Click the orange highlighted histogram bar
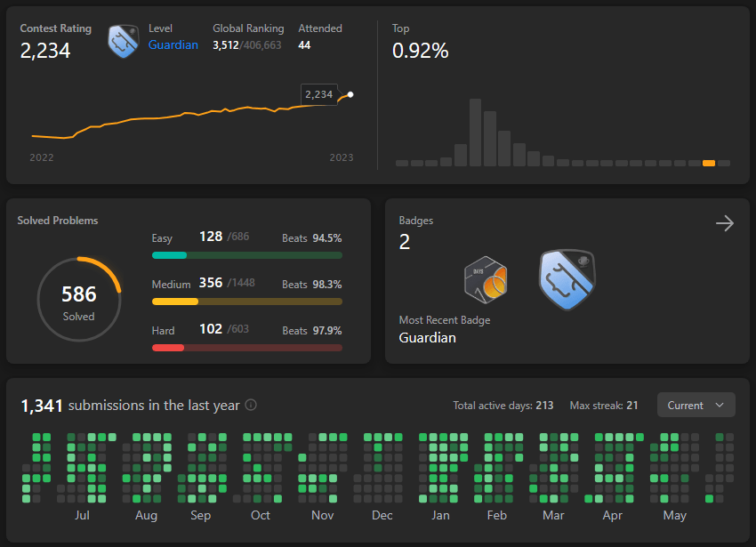The width and height of the screenshot is (756, 547). point(709,163)
